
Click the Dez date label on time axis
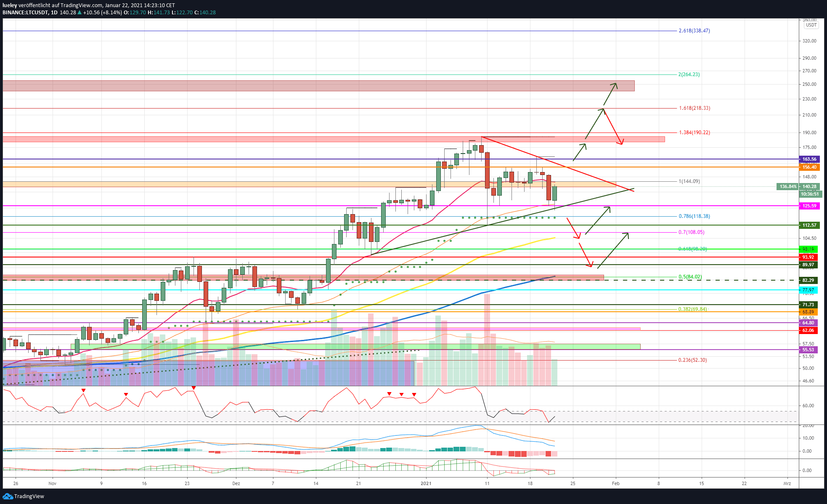(236, 484)
